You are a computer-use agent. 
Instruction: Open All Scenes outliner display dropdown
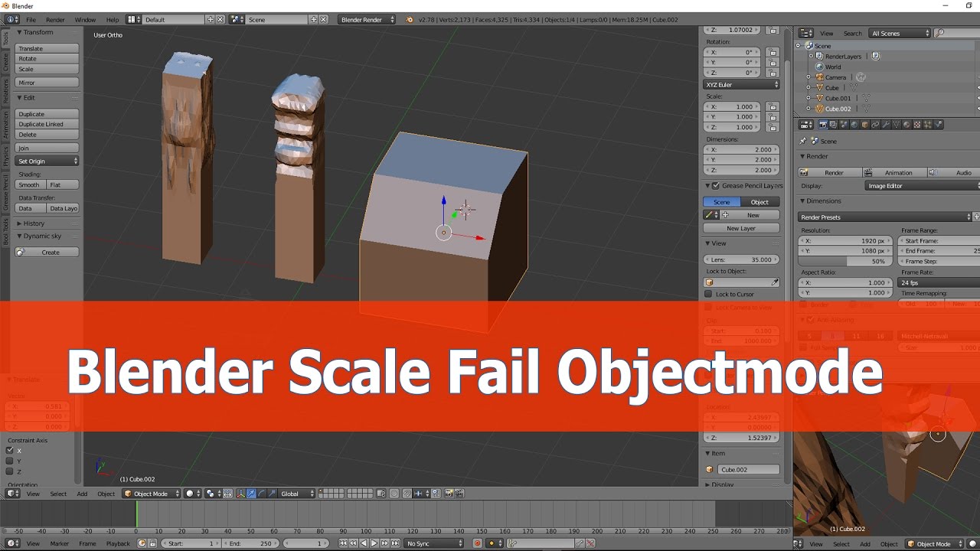tap(899, 33)
